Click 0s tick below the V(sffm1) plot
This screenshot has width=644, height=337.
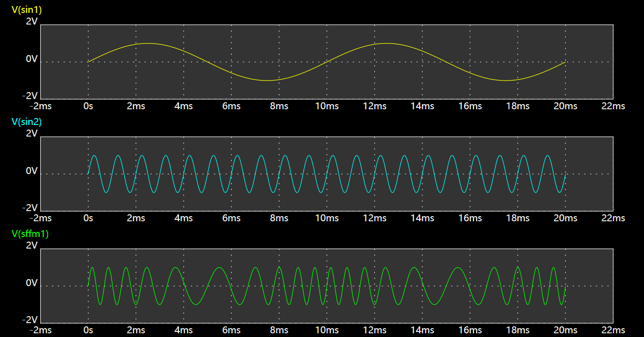[88, 330]
